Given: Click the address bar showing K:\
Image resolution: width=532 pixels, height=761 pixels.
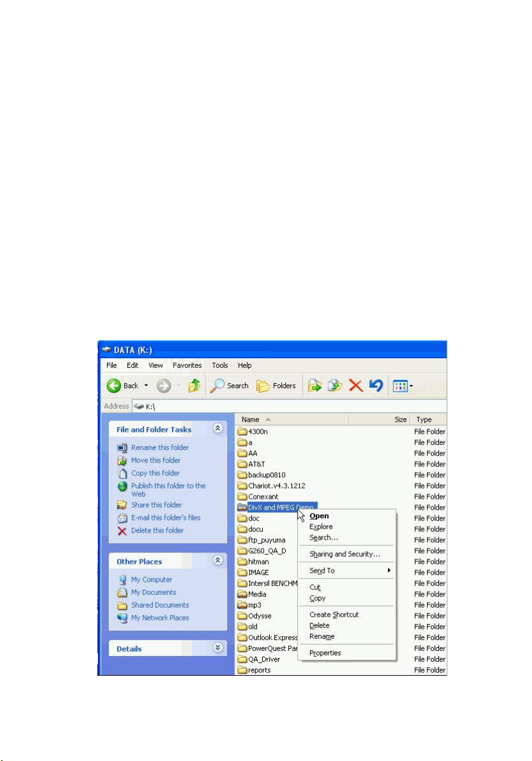Looking at the screenshot, I should (x=290, y=406).
